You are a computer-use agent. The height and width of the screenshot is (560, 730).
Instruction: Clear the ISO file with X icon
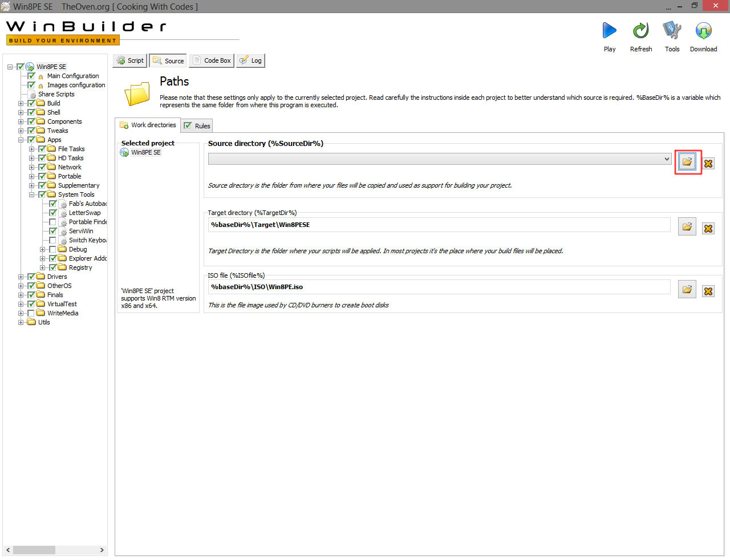708,291
